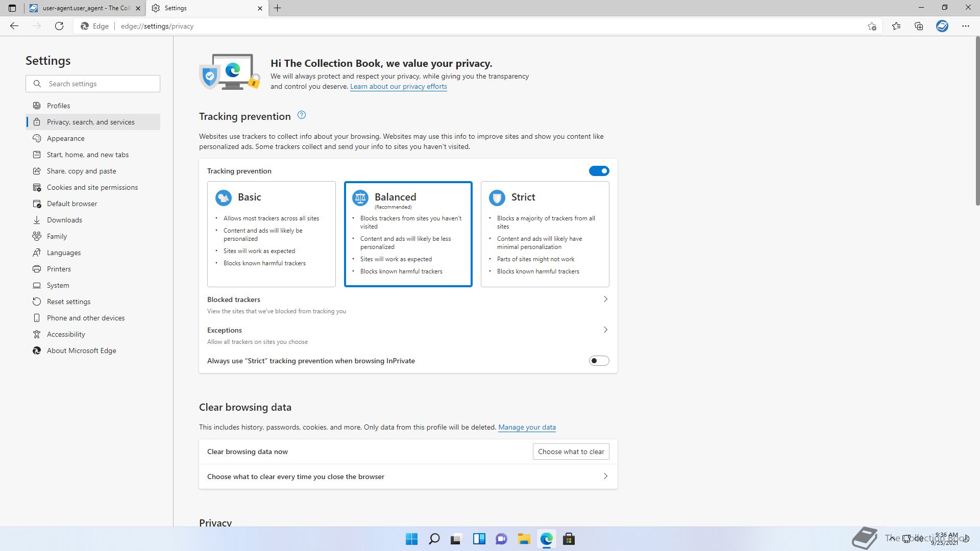Click the Appearance sidebar icon
The image size is (980, 551).
click(37, 138)
